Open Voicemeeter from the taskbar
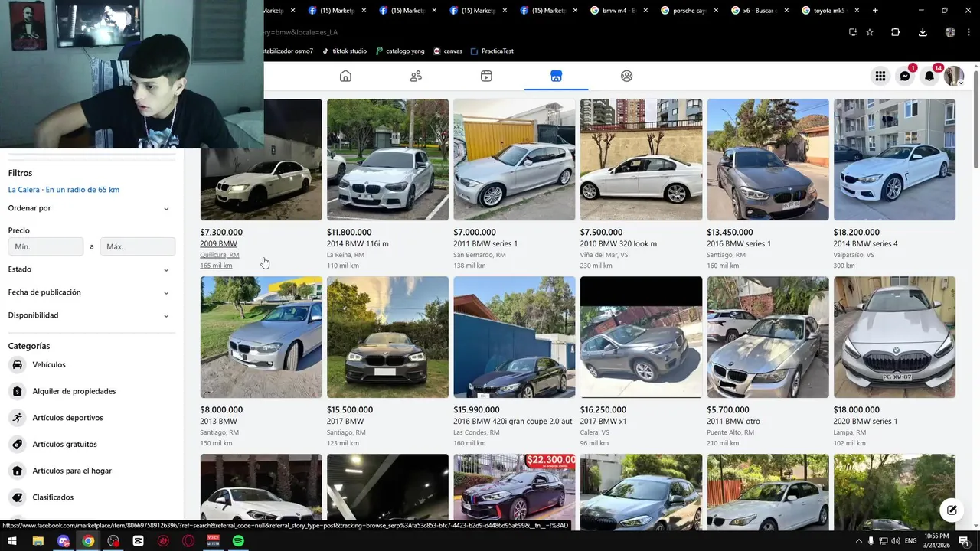This screenshot has width=980, height=551. pyautogui.click(x=214, y=541)
